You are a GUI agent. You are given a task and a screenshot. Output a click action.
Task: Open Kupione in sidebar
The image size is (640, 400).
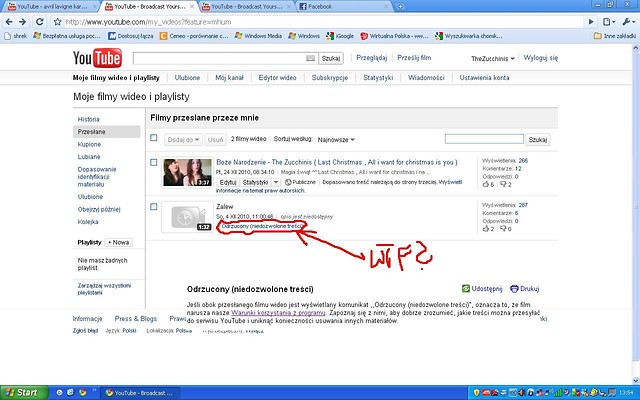click(89, 144)
